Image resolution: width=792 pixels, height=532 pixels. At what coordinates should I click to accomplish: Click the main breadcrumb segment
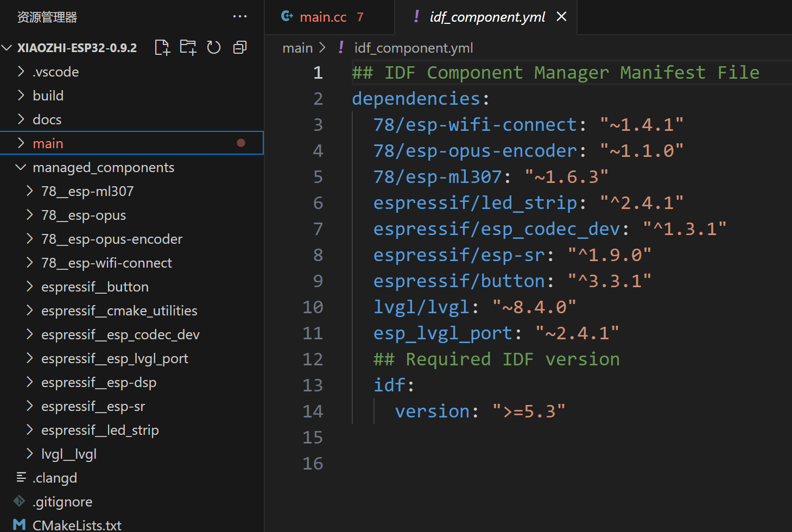[x=297, y=48]
